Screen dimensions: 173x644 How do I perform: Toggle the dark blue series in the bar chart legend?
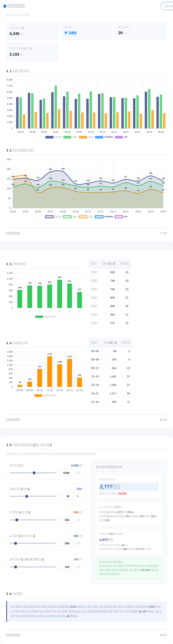[53, 137]
